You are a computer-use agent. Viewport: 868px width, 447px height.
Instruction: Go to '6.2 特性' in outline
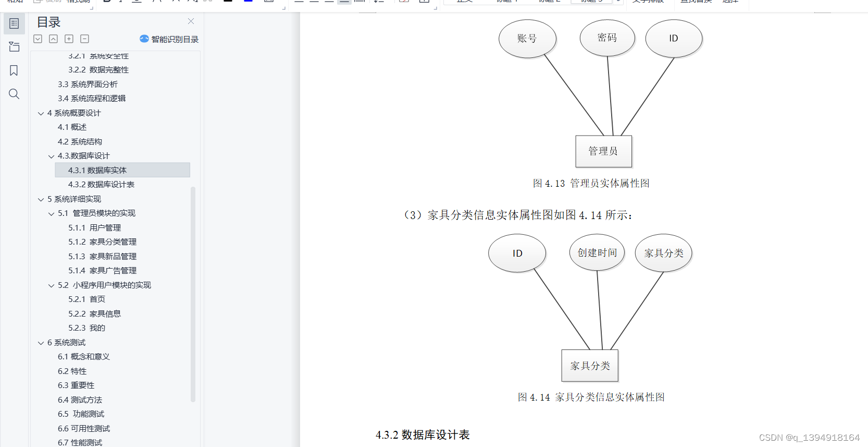click(x=72, y=371)
